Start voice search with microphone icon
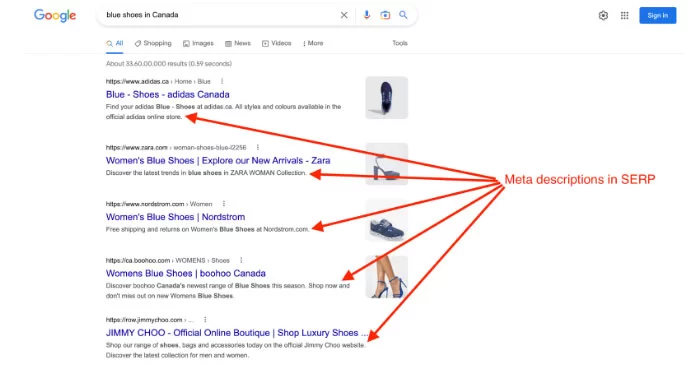 pyautogui.click(x=366, y=15)
